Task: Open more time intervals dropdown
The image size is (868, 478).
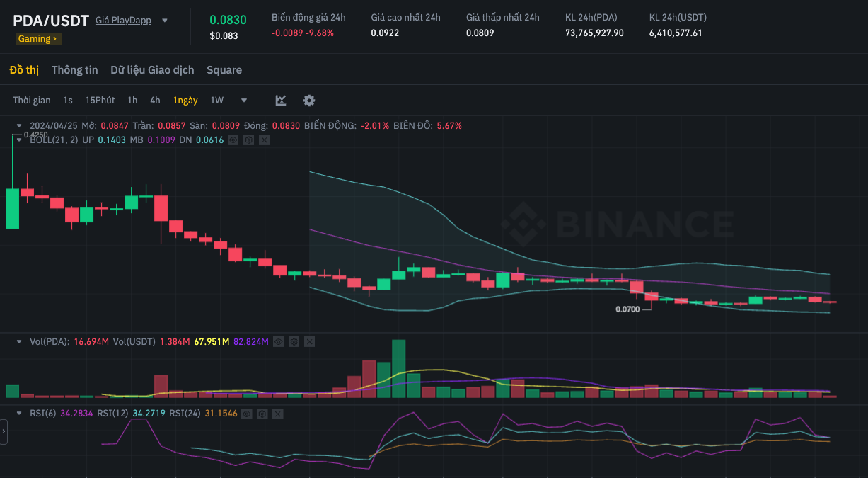Action: [244, 101]
